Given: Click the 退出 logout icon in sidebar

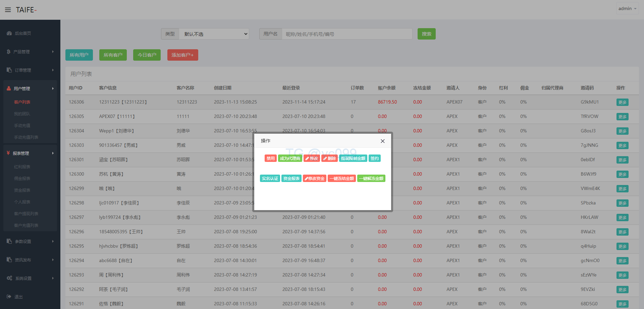Looking at the screenshot, I should (x=9, y=297).
